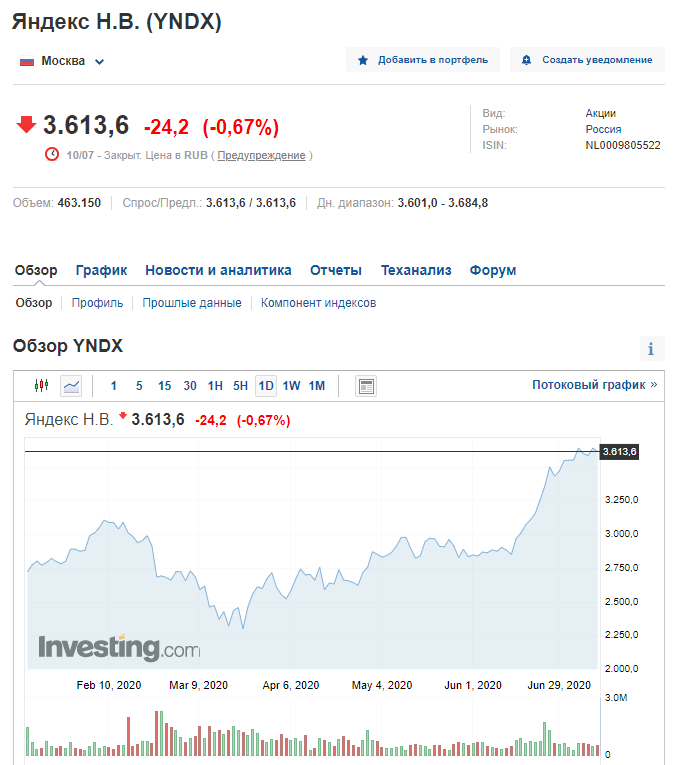Go to the Форум tab
The image size is (675, 765).
click(x=493, y=270)
